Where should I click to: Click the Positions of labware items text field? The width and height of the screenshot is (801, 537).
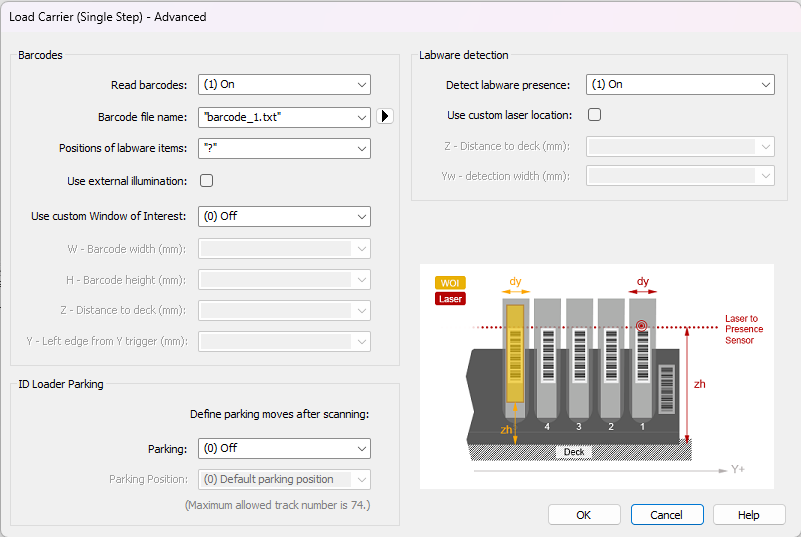pyautogui.click(x=275, y=149)
